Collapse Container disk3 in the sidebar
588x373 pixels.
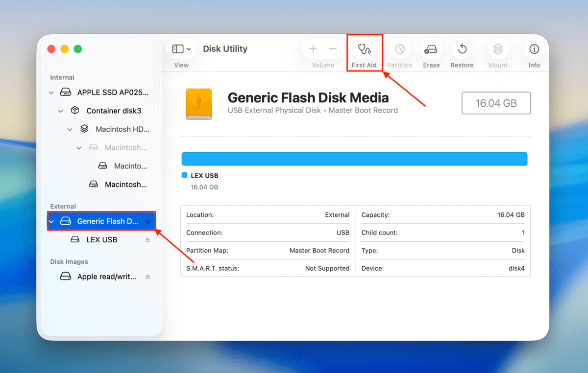[x=60, y=111]
